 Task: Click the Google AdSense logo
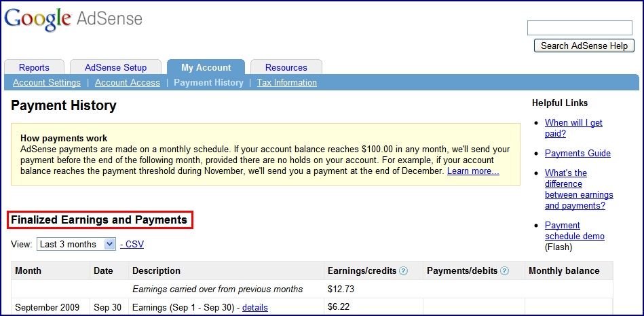pos(73,19)
